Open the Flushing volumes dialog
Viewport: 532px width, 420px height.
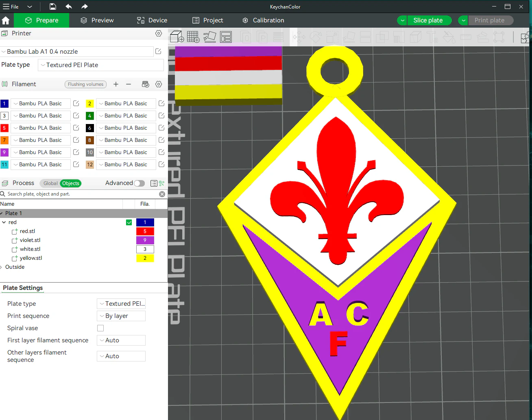tap(85, 84)
